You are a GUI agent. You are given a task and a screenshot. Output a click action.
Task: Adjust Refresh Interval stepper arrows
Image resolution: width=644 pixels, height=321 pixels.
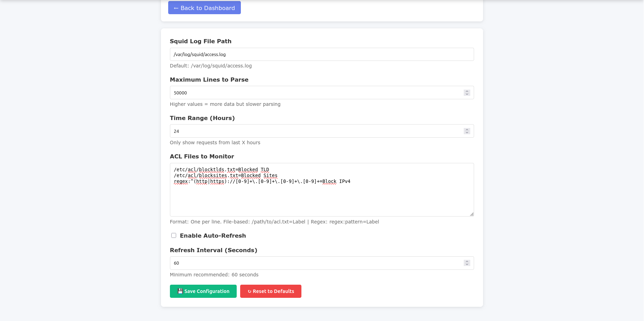tap(467, 263)
